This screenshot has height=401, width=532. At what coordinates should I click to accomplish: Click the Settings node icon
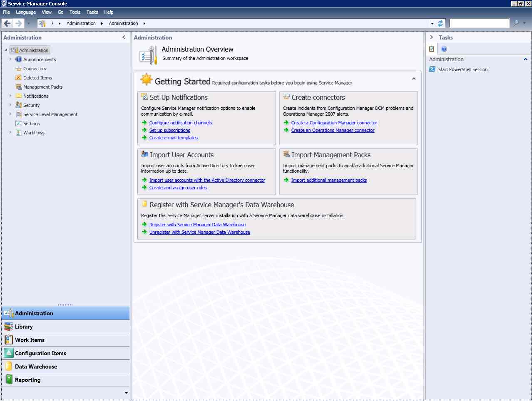tap(19, 124)
